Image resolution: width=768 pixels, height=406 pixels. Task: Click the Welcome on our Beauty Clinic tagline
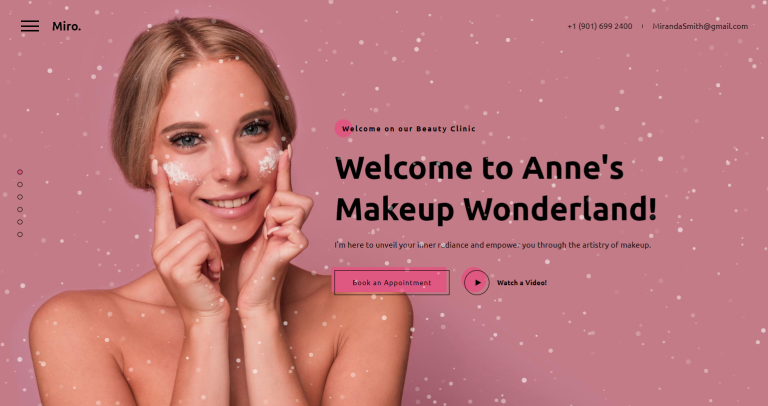[x=408, y=129]
